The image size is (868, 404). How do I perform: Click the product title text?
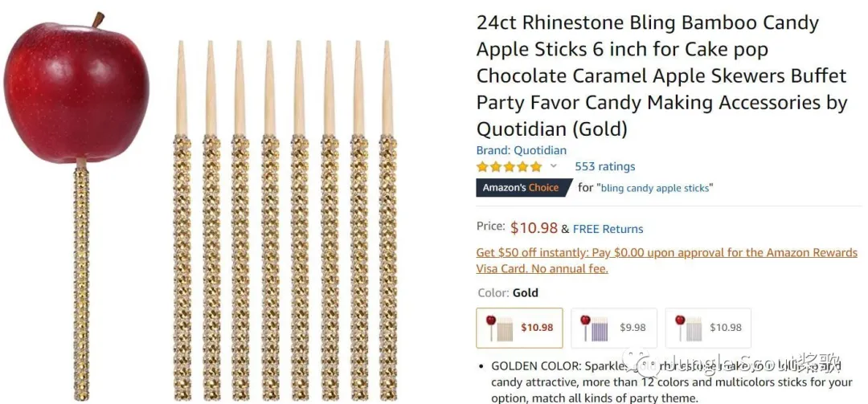click(x=661, y=75)
